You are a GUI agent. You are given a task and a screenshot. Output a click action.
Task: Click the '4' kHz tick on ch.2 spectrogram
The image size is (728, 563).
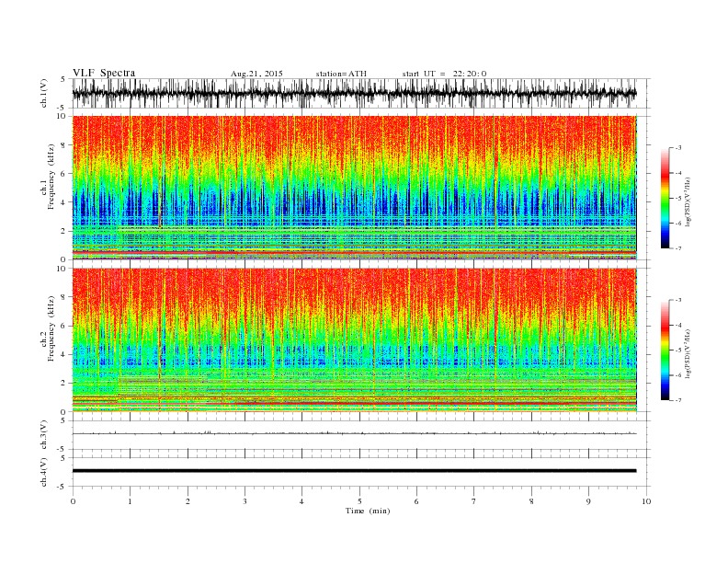click(64, 354)
